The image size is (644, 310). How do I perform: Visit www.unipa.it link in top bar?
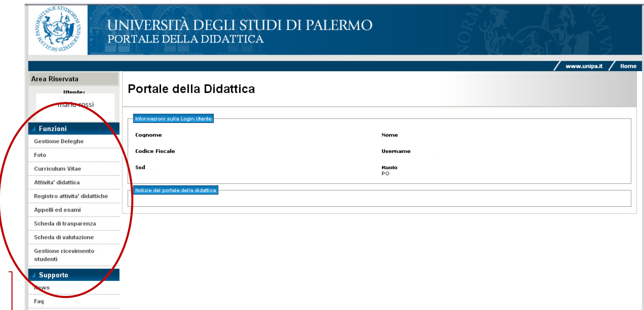(584, 66)
